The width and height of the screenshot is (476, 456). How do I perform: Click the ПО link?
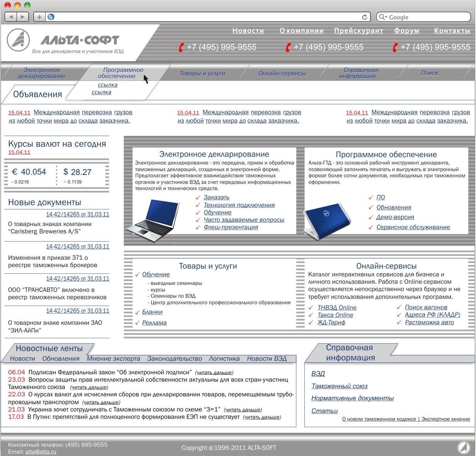(381, 197)
